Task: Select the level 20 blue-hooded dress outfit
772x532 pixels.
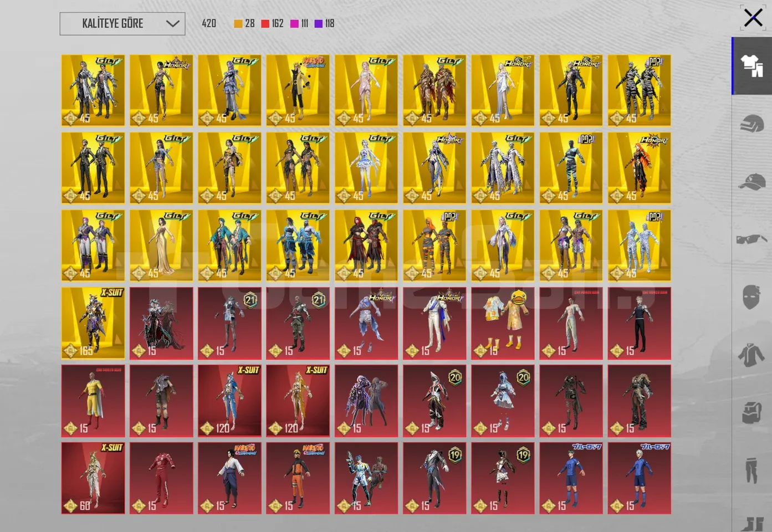Action: click(503, 401)
